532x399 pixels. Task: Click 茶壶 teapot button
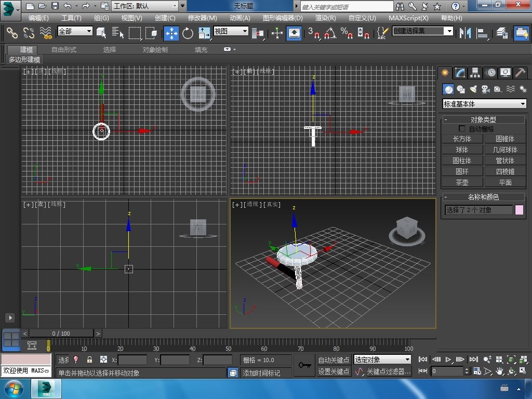462,182
